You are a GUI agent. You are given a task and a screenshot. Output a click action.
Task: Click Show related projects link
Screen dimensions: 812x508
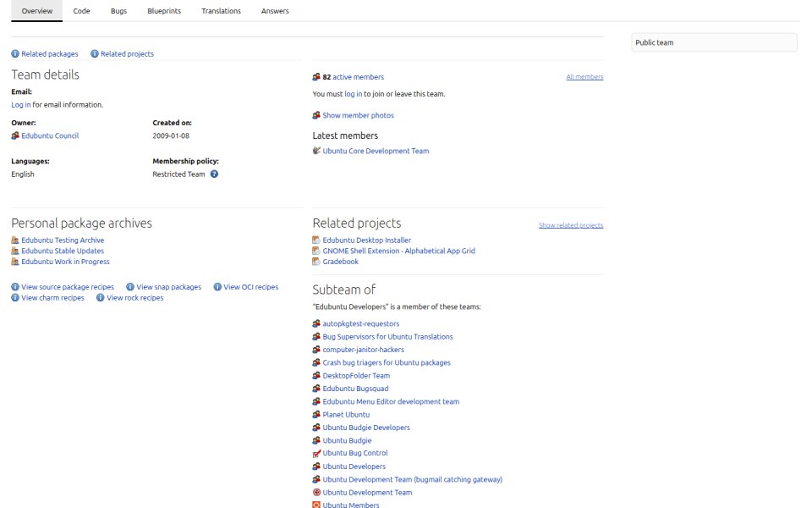pyautogui.click(x=571, y=225)
